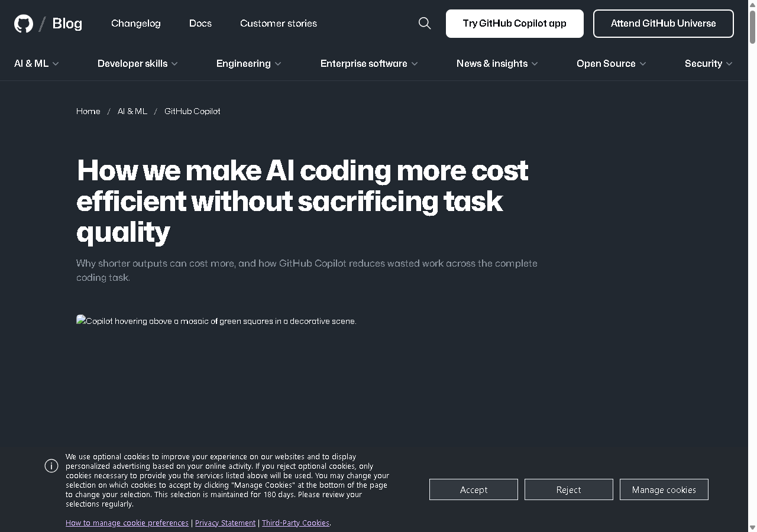Click the article headline text
Viewport: 757px width, 532px height.
click(302, 202)
